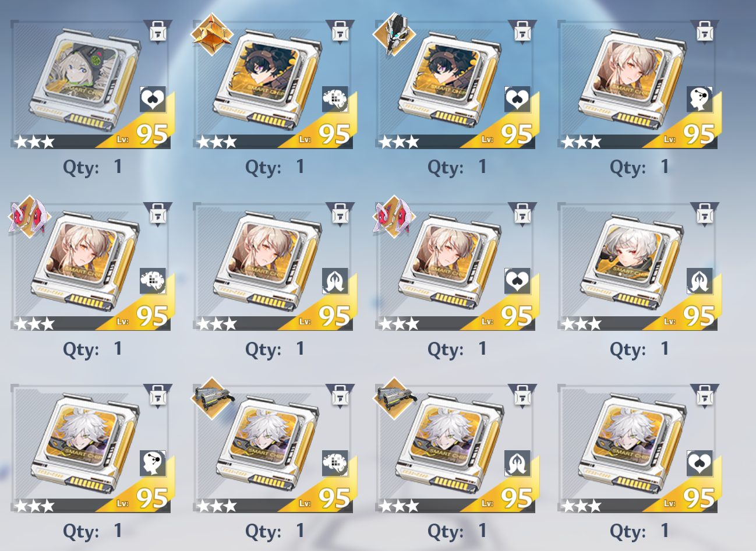This screenshot has height=551, width=756.
Task: Click gun badge on white-haired chip with praying-hands icon
Action: [394, 398]
